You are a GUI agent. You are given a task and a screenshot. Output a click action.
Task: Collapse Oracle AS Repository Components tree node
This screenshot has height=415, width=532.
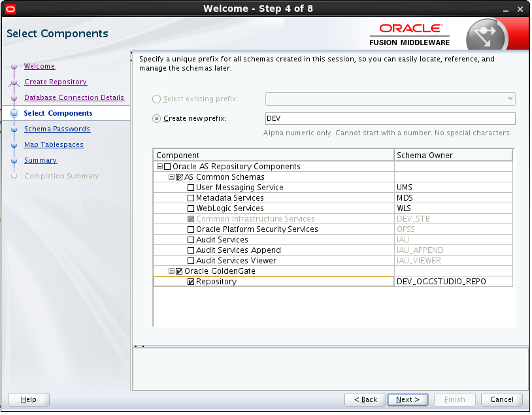(x=160, y=167)
